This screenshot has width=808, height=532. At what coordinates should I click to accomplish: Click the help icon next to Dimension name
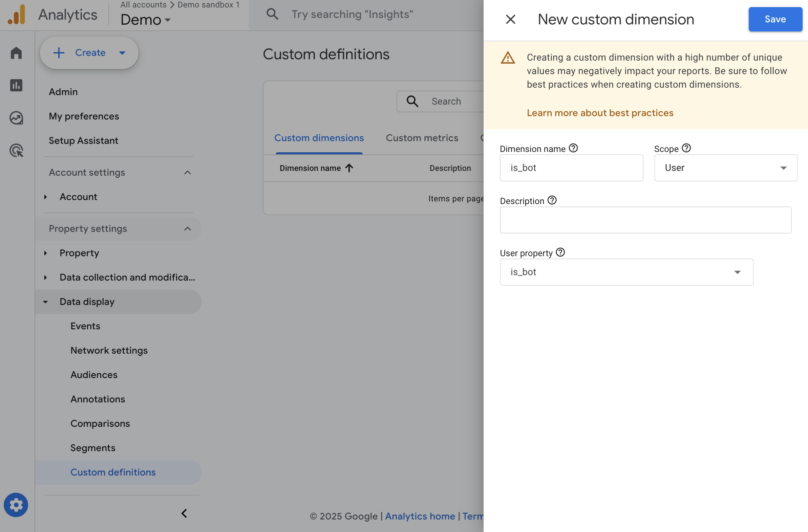[573, 148]
